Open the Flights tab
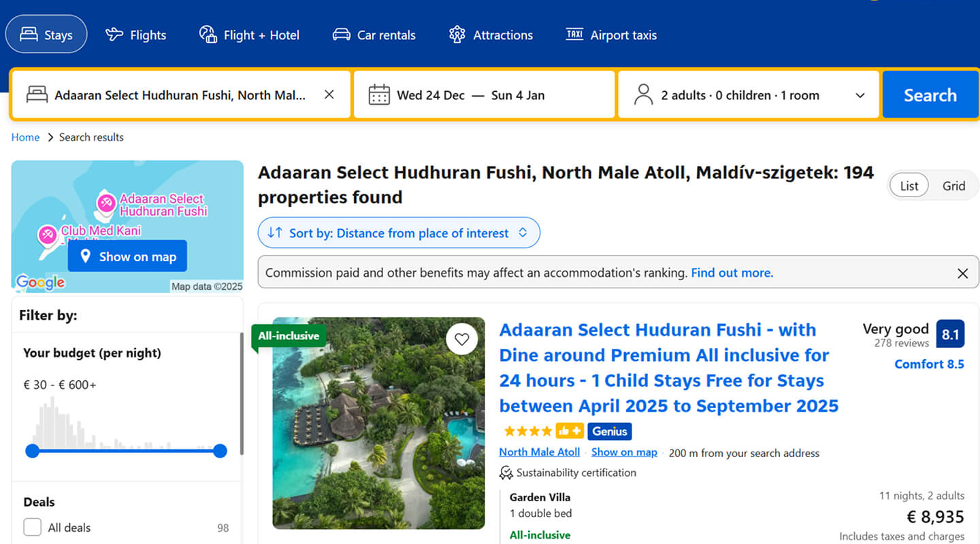 [136, 35]
